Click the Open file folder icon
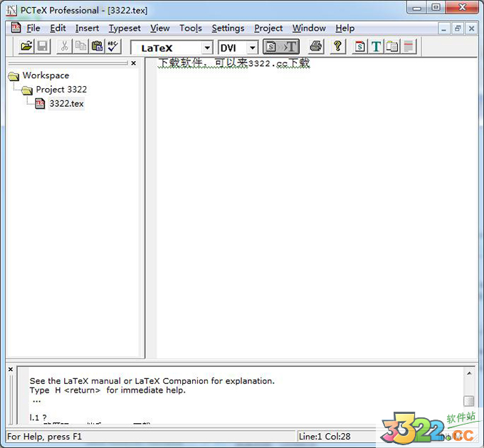Screen dimensions: 484x448 tap(26, 47)
